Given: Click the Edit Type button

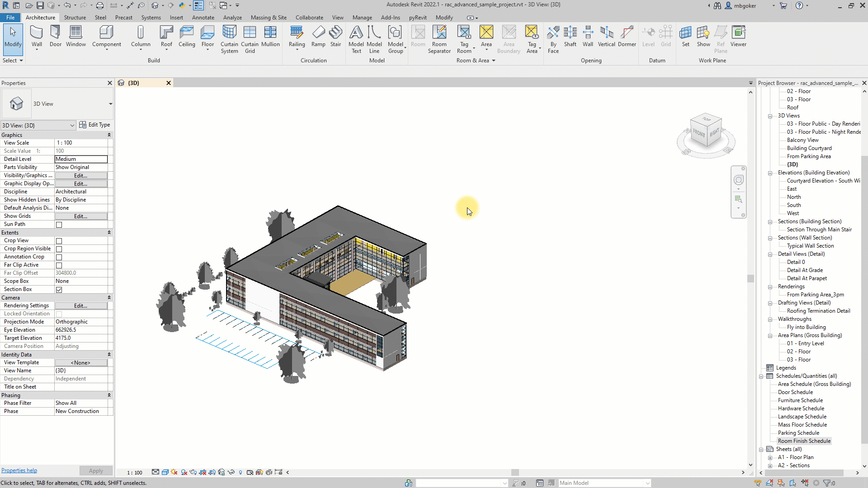Looking at the screenshot, I should 95,125.
